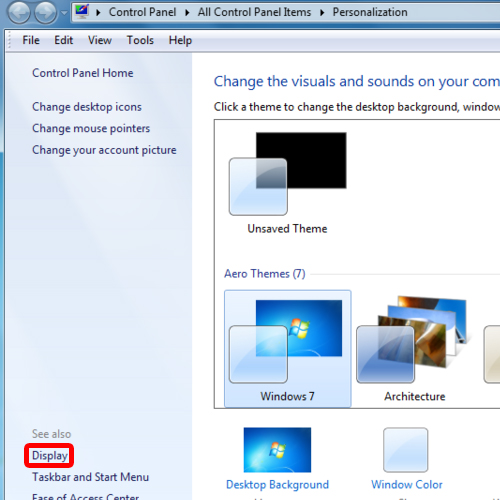
Task: Expand the arrow before Control Panel breadcrumb
Action: (98, 13)
